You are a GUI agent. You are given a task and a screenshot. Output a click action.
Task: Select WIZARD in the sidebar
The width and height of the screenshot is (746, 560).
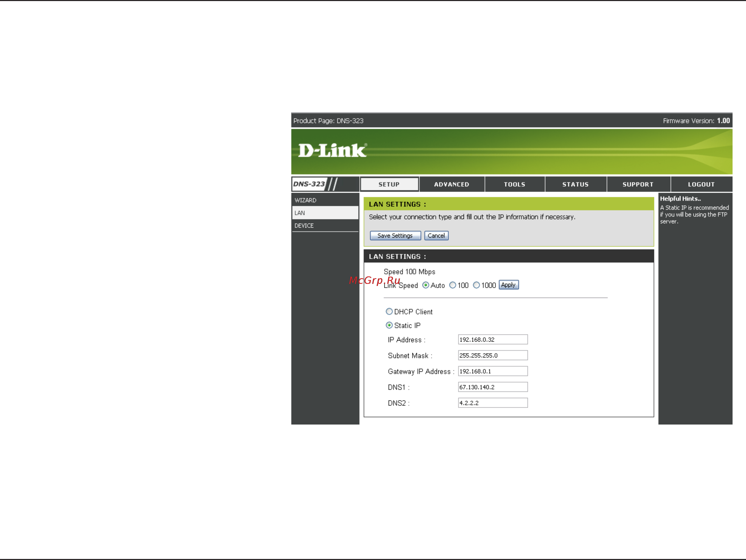(x=325, y=200)
